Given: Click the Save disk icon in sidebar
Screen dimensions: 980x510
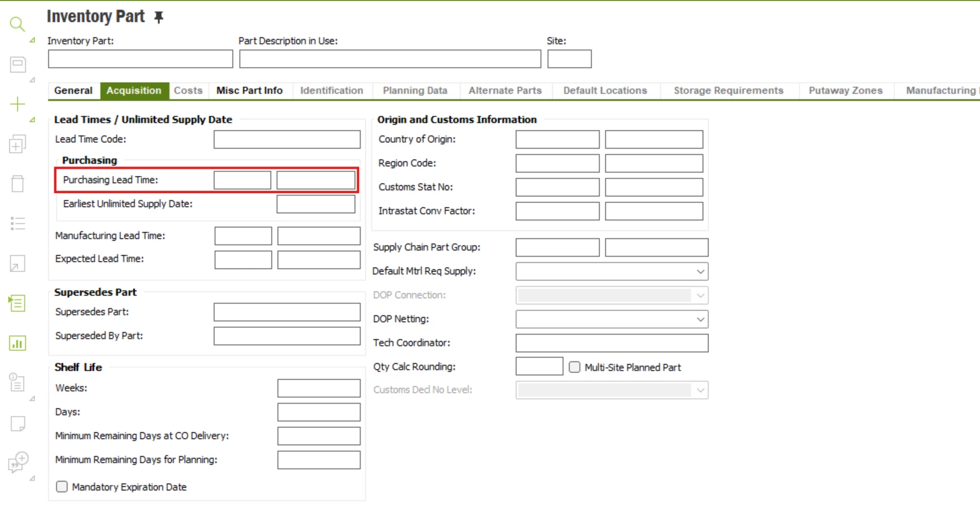Looking at the screenshot, I should coord(18,64).
